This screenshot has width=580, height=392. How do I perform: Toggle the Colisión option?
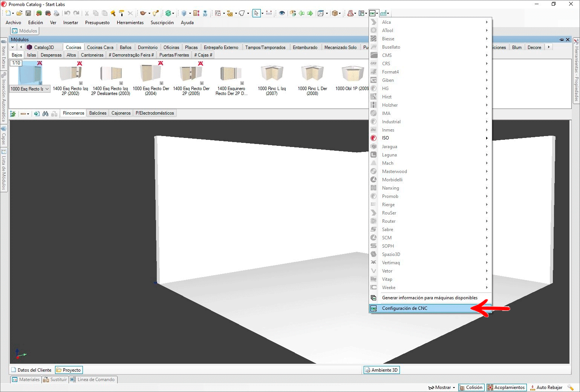click(x=470, y=387)
